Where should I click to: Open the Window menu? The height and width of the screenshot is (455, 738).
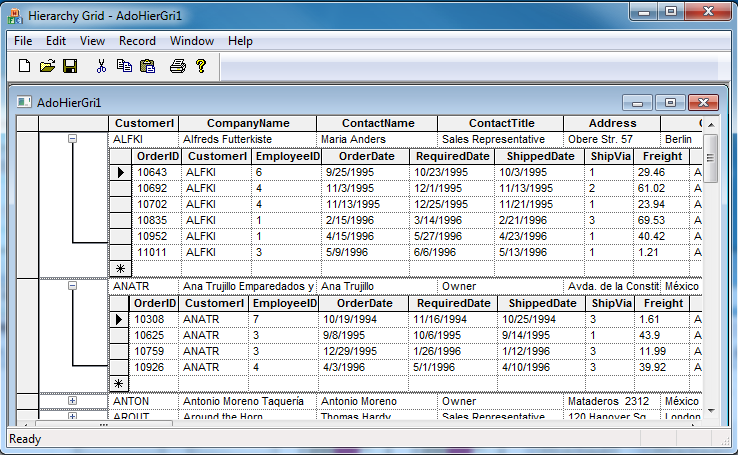(x=191, y=41)
